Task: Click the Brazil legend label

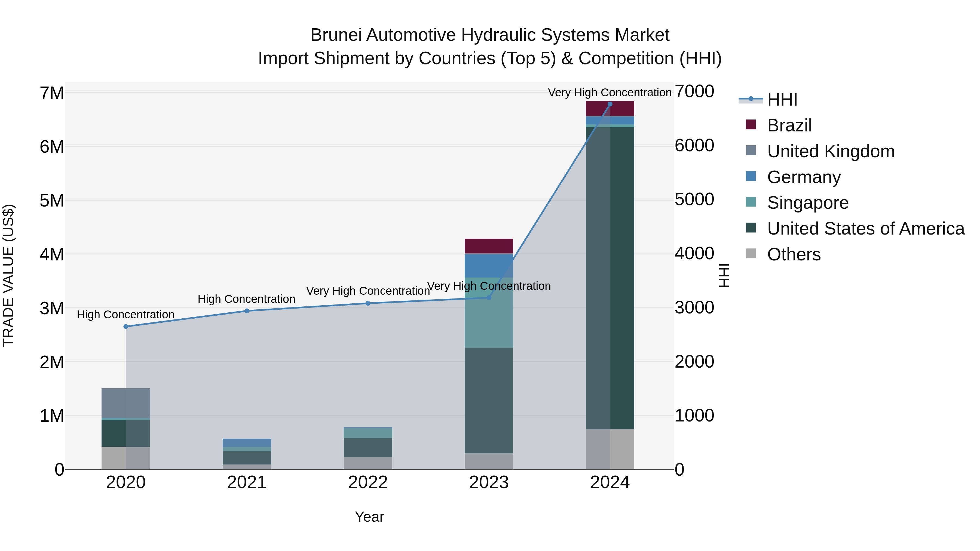Action: click(789, 125)
